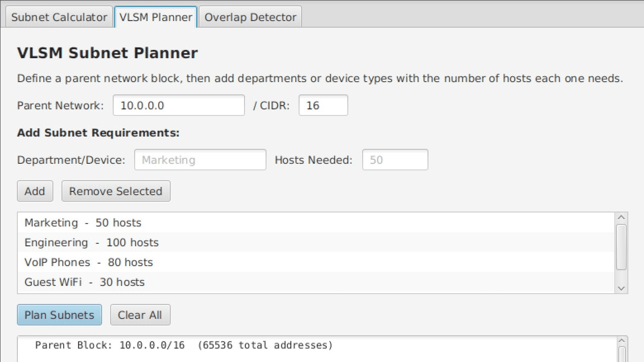The height and width of the screenshot is (362, 644).
Task: Select the VLSM Planner tab
Action: [x=155, y=17]
